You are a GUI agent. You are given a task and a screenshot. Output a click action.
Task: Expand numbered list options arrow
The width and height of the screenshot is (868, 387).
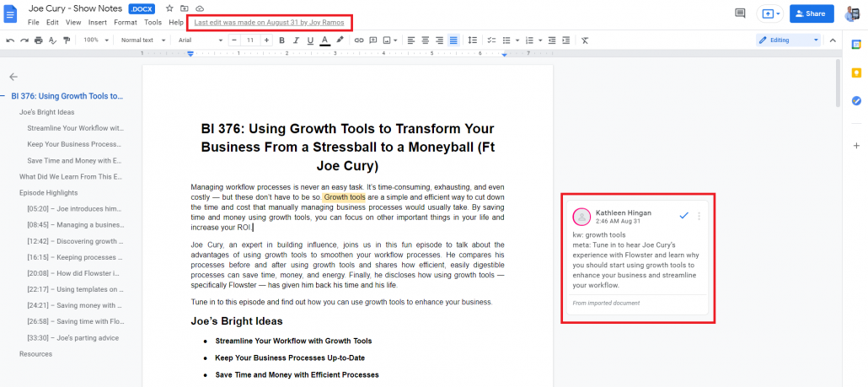tap(539, 40)
